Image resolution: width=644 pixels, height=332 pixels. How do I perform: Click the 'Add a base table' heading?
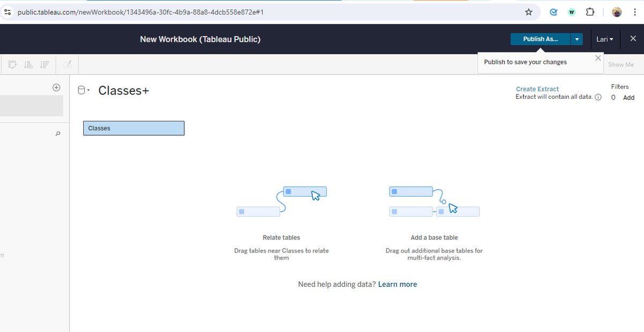click(x=434, y=237)
